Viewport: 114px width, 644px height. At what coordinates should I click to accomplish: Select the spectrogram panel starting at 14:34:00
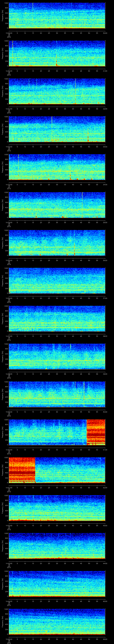(x=57, y=205)
